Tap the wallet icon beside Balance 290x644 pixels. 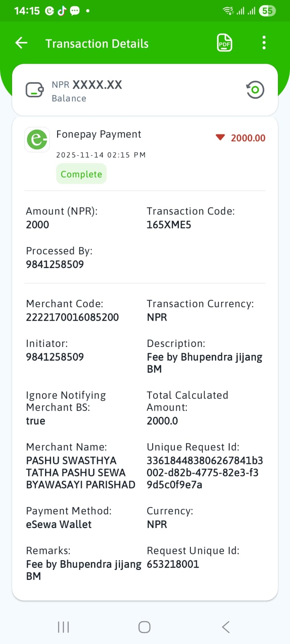[35, 90]
